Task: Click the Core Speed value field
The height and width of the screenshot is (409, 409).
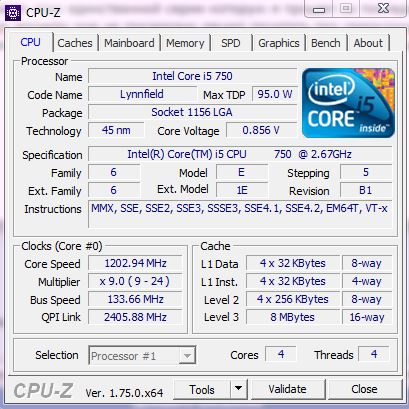Action: 135,263
